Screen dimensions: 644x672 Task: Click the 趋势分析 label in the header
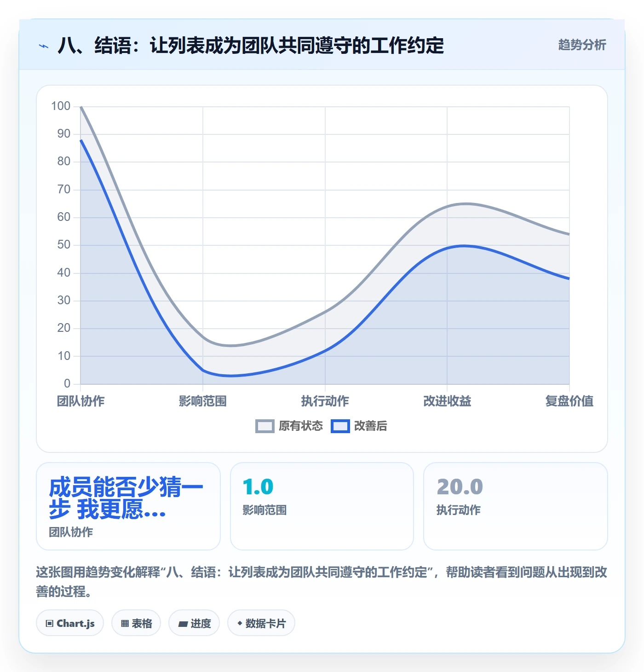[582, 45]
